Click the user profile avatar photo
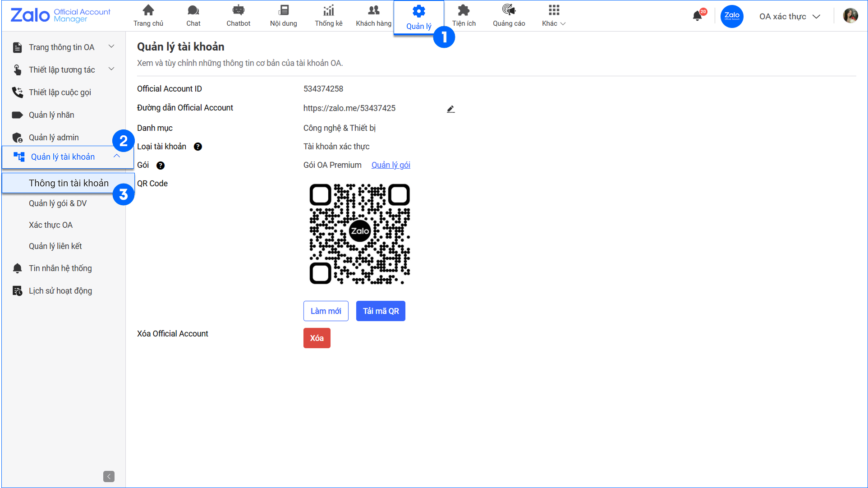The height and width of the screenshot is (488, 868). tap(850, 16)
